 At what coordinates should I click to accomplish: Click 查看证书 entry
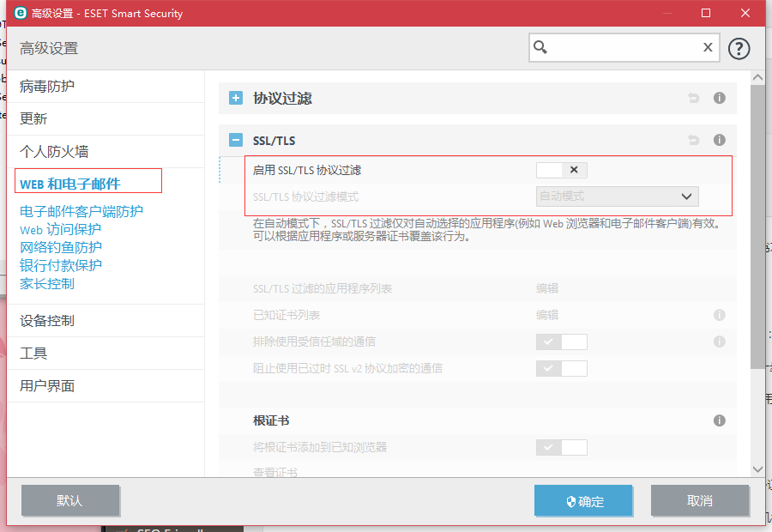point(274,473)
